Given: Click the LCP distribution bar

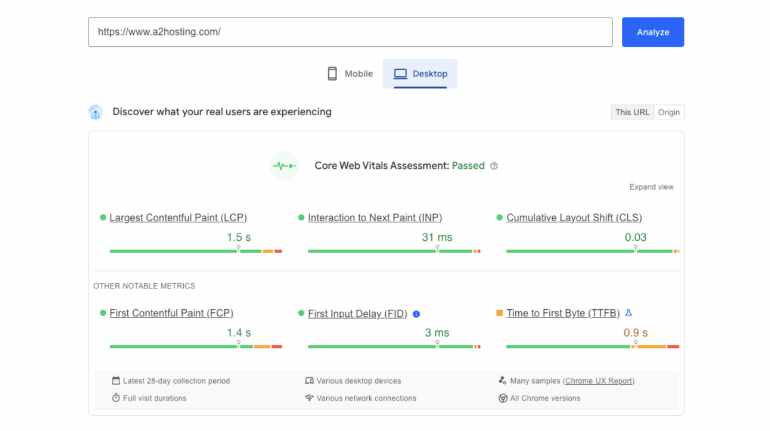Looking at the screenshot, I should [196, 251].
